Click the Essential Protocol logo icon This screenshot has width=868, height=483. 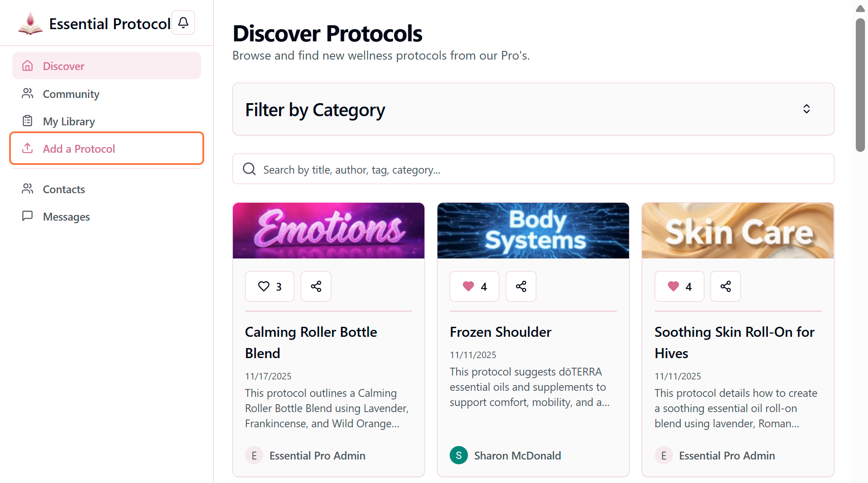point(30,23)
